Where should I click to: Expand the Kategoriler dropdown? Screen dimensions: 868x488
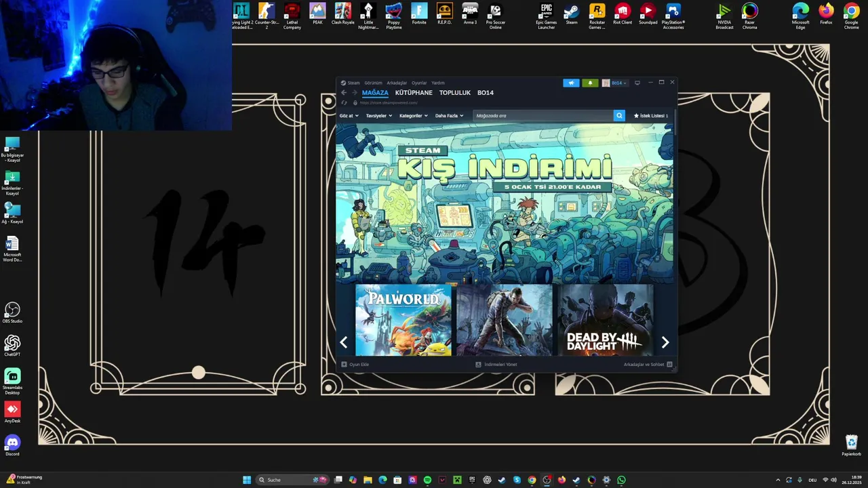pos(413,116)
